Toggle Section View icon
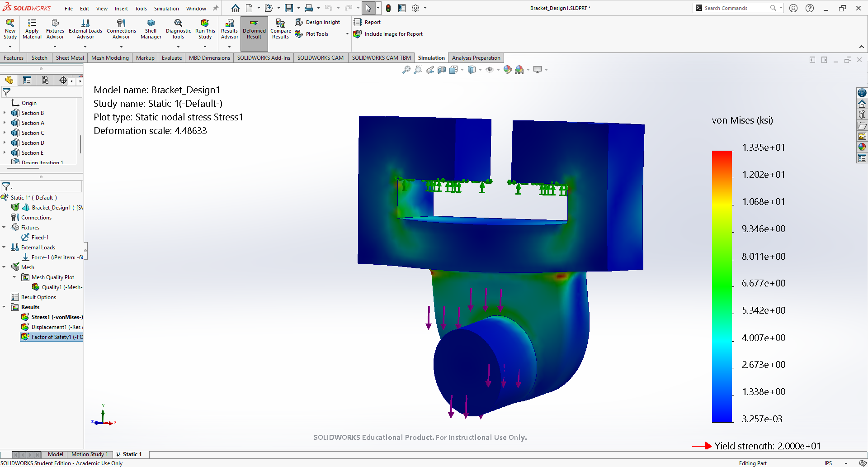This screenshot has width=868, height=467. (x=442, y=70)
